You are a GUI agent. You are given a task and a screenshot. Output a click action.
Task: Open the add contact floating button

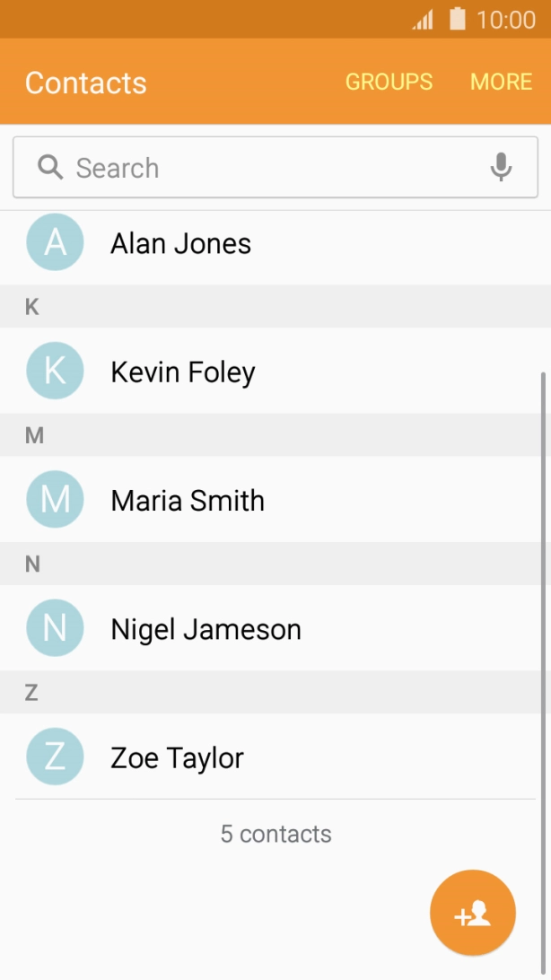473,913
